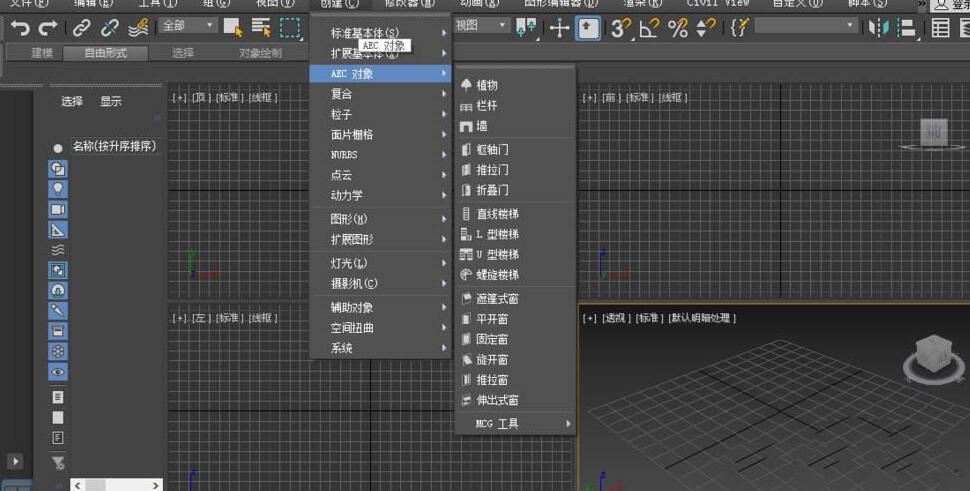Choose 植物 from AEC submenu

tap(516, 85)
